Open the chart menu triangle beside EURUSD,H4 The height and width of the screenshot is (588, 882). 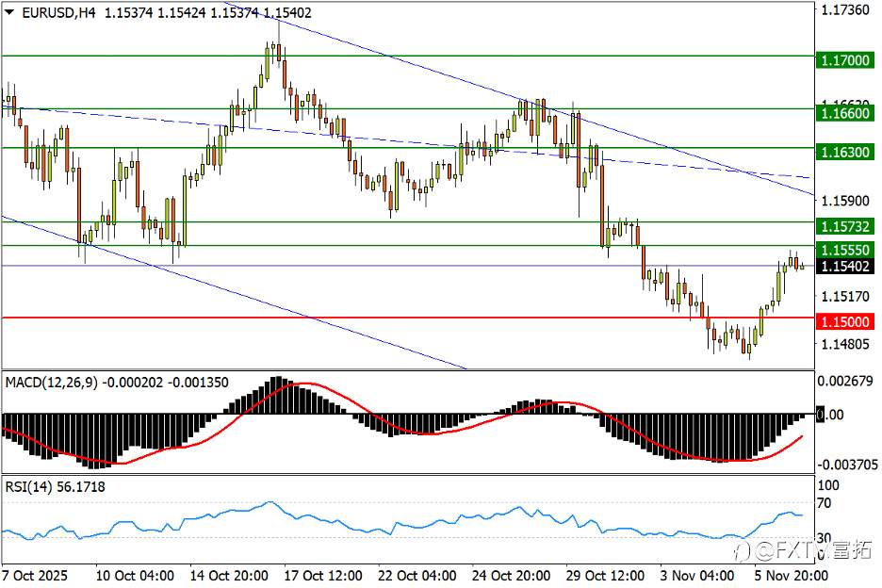click(9, 12)
